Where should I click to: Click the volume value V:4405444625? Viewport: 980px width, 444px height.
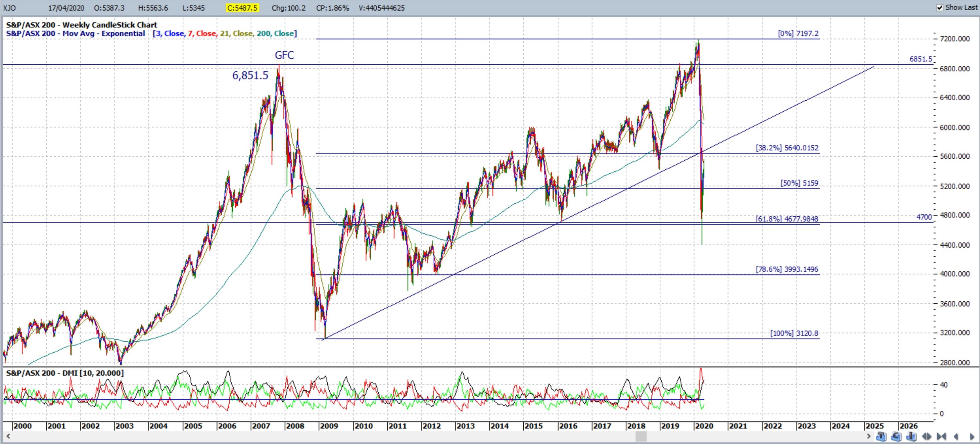click(x=381, y=8)
